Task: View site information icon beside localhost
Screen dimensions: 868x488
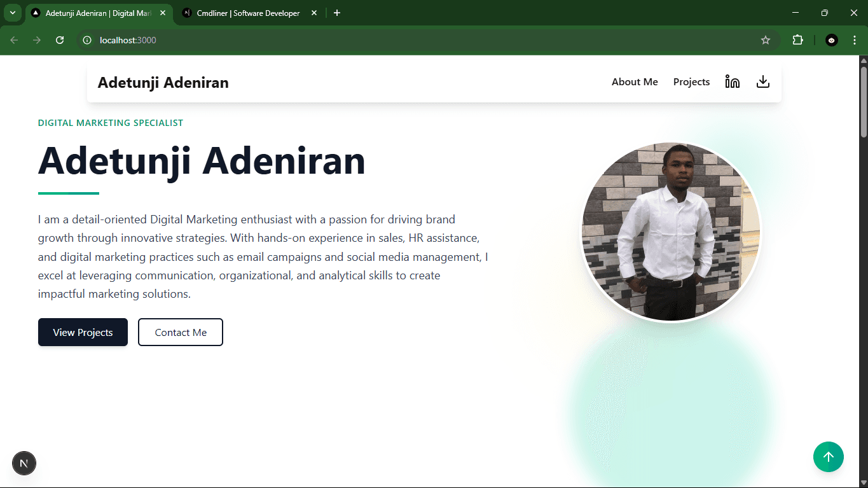Action: click(87, 40)
